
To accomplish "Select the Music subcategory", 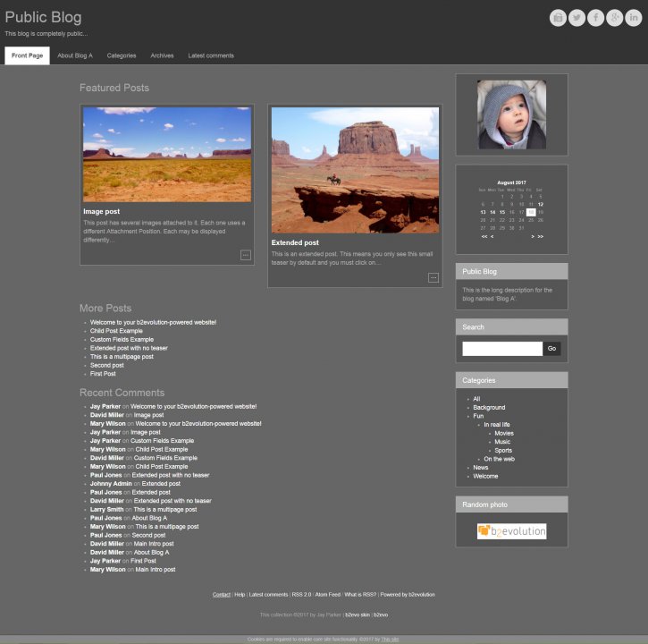I will 502,442.
